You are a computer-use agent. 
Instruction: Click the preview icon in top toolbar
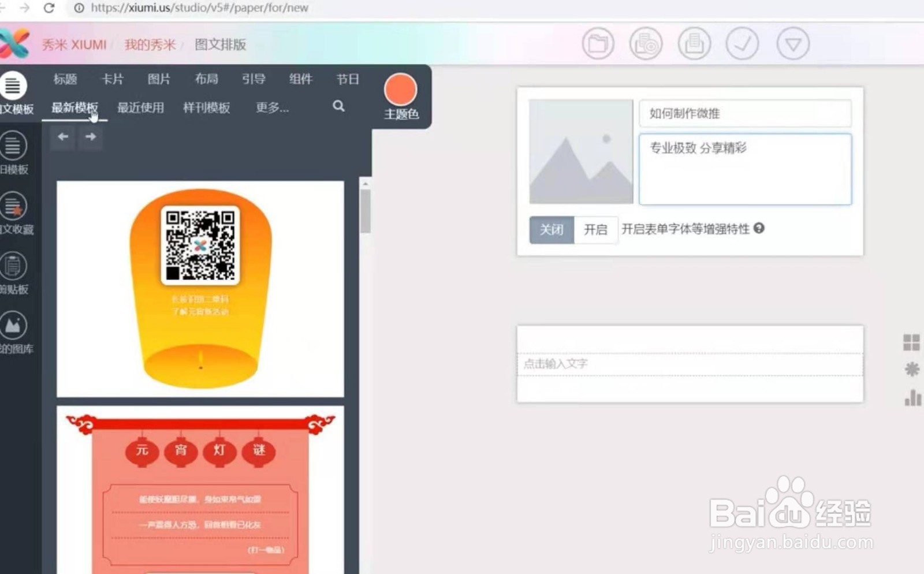click(646, 43)
